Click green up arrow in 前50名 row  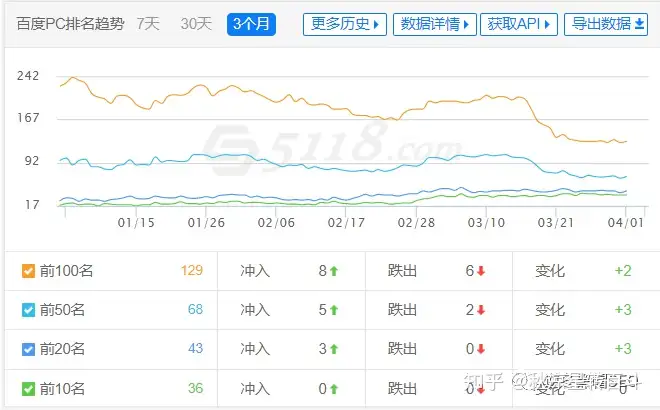point(334,310)
